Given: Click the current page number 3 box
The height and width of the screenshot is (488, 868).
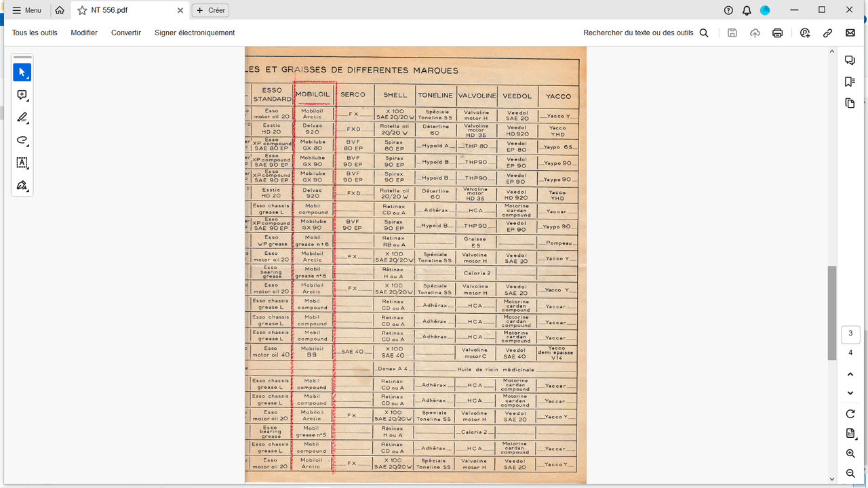Looking at the screenshot, I should (850, 333).
